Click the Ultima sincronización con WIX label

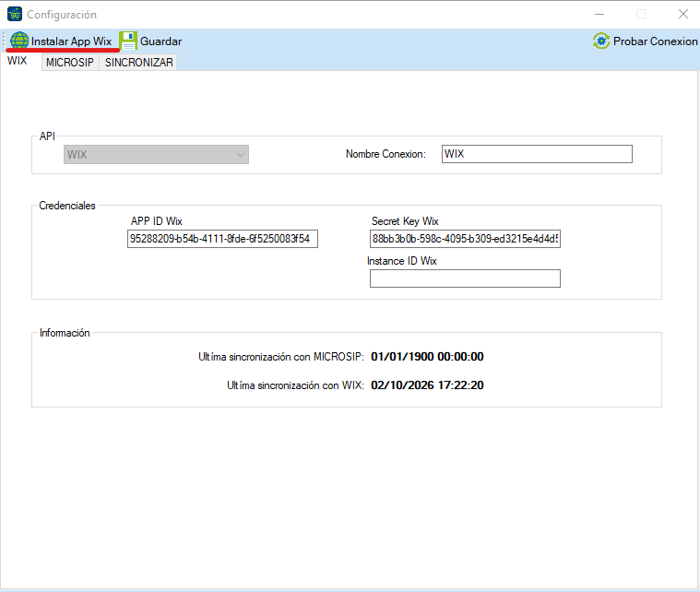(295, 385)
